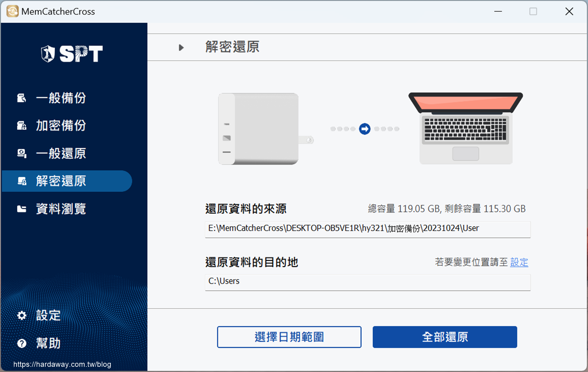Click the MemCatcherCross app icon in title bar
This screenshot has height=372, width=588.
click(x=13, y=11)
